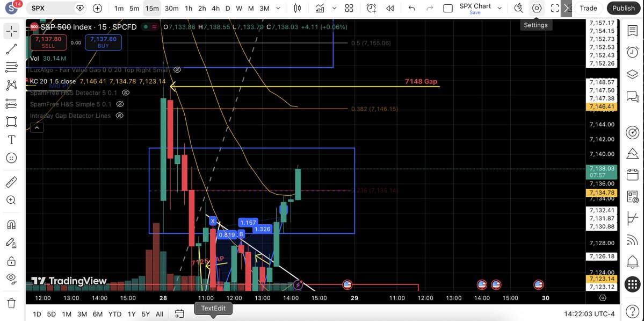Expand the indicators favorites chevron
The image size is (644, 321).
[x=334, y=8]
